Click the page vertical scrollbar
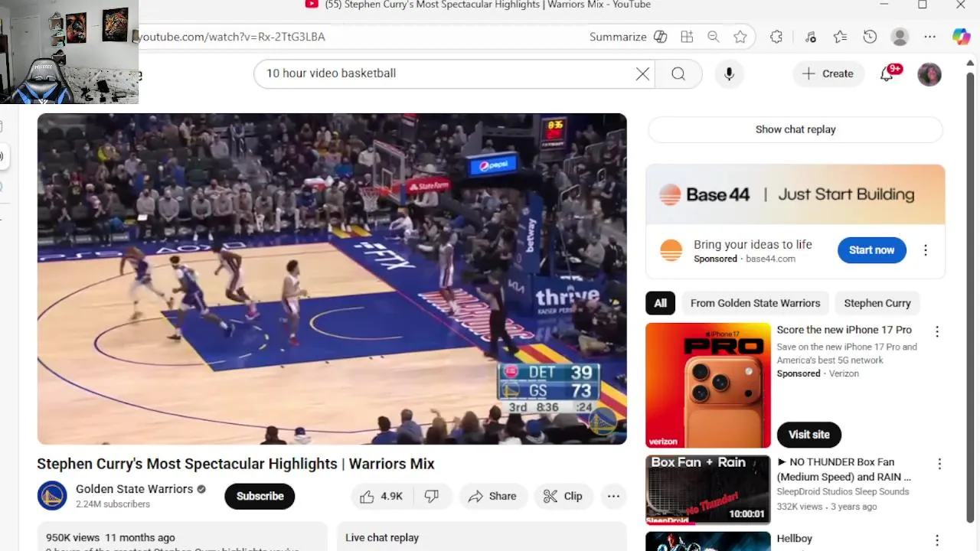 [x=972, y=298]
